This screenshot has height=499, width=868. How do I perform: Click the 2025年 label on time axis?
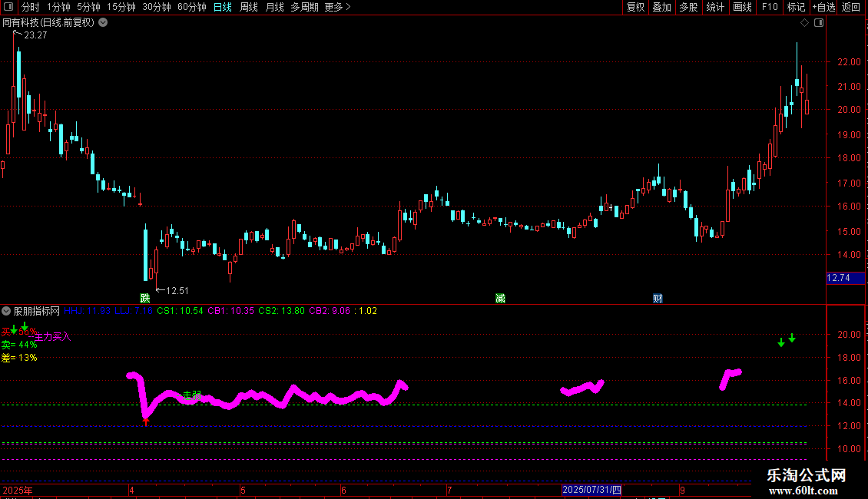[17, 490]
